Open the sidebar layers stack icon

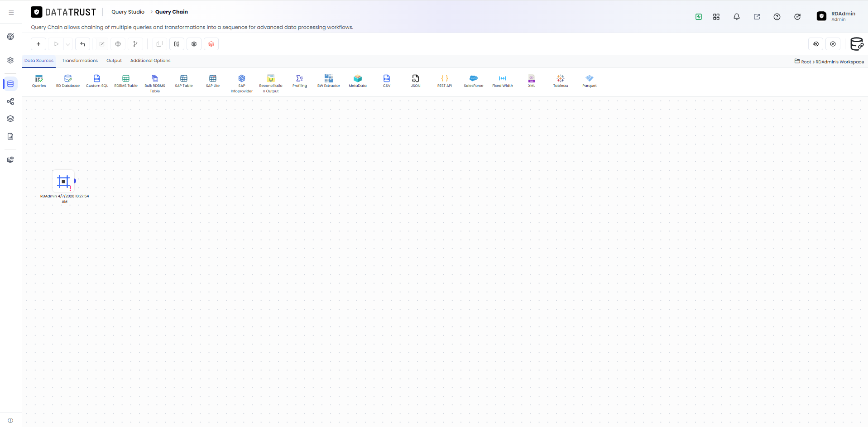click(x=10, y=119)
